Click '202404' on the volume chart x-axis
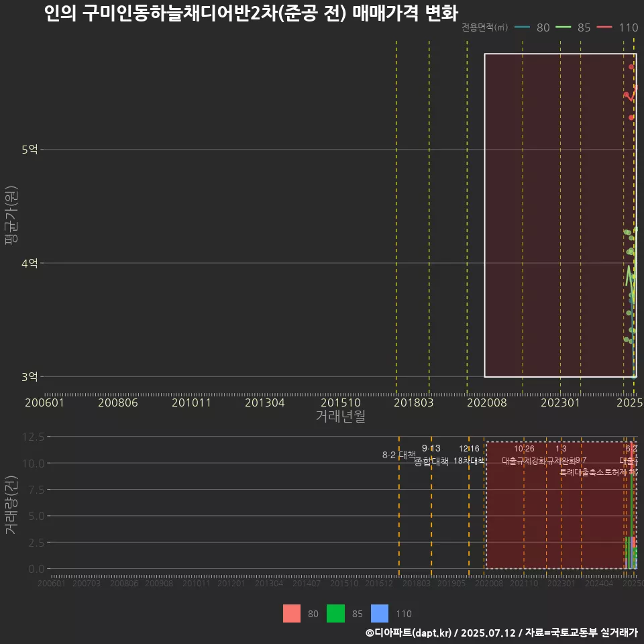644x644 pixels. pyautogui.click(x=599, y=583)
